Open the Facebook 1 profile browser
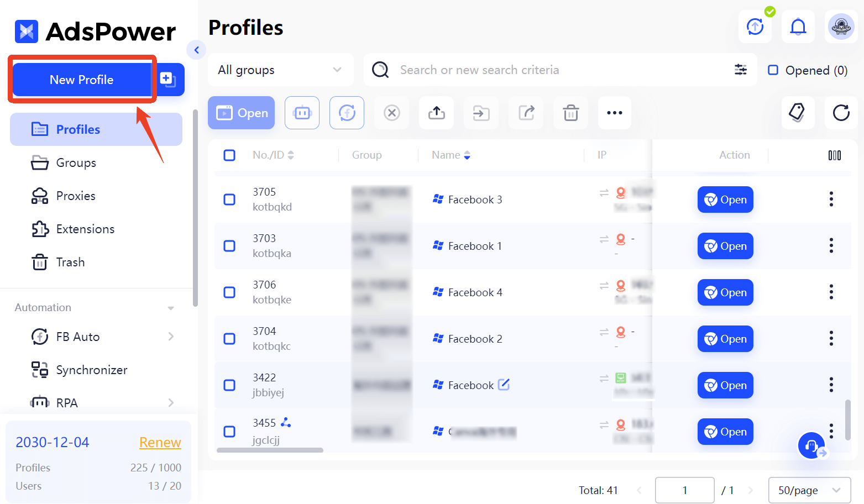Screen dimensions: 864x504 pyautogui.click(x=725, y=246)
